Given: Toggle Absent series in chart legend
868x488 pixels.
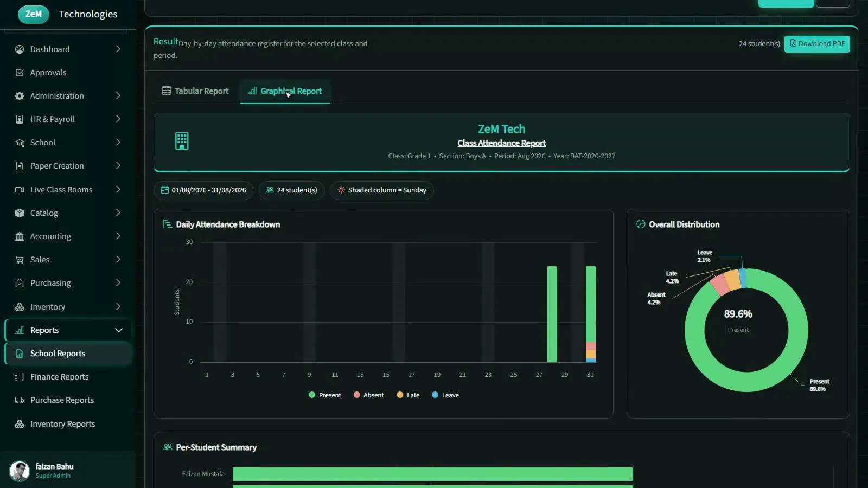Looking at the screenshot, I should point(369,395).
